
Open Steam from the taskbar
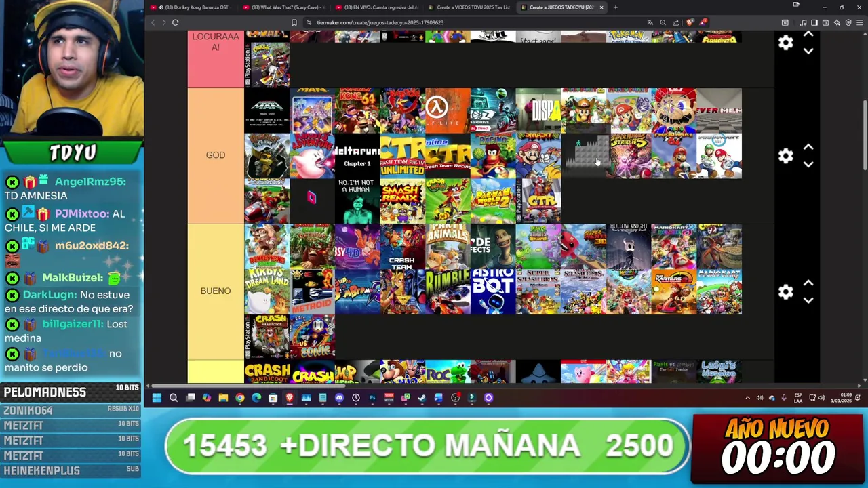click(422, 398)
